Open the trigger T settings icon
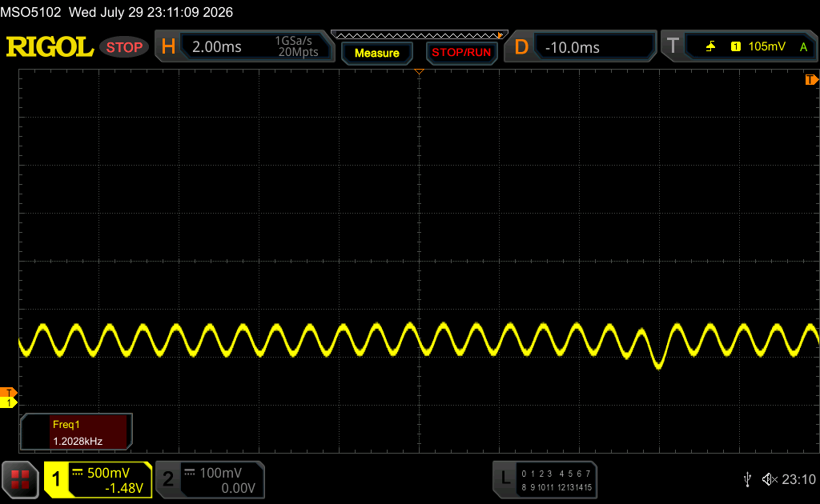820x504 pixels. click(x=673, y=46)
